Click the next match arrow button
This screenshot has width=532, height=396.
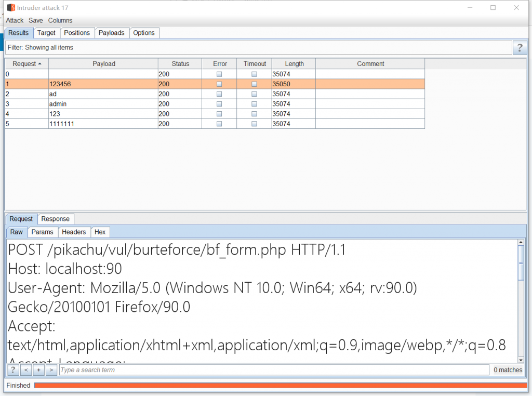click(x=51, y=370)
